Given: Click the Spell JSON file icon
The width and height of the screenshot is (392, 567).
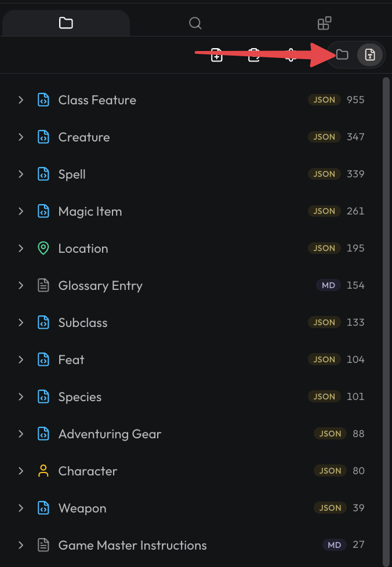Looking at the screenshot, I should point(43,174).
